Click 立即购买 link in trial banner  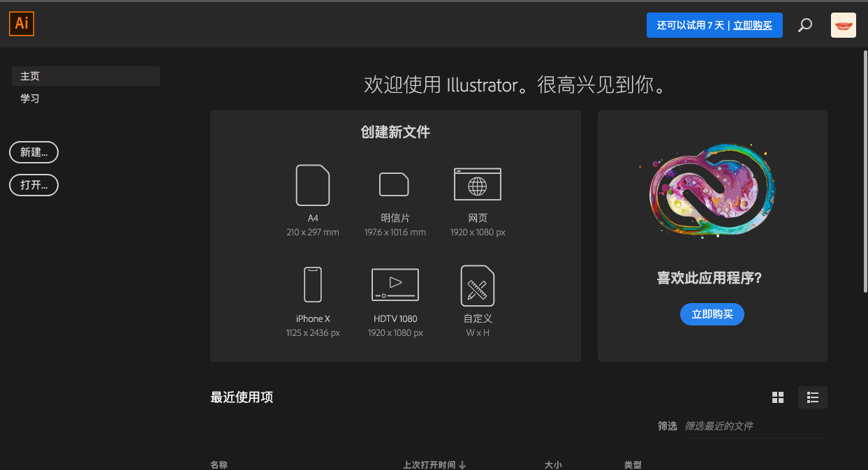pyautogui.click(x=753, y=25)
